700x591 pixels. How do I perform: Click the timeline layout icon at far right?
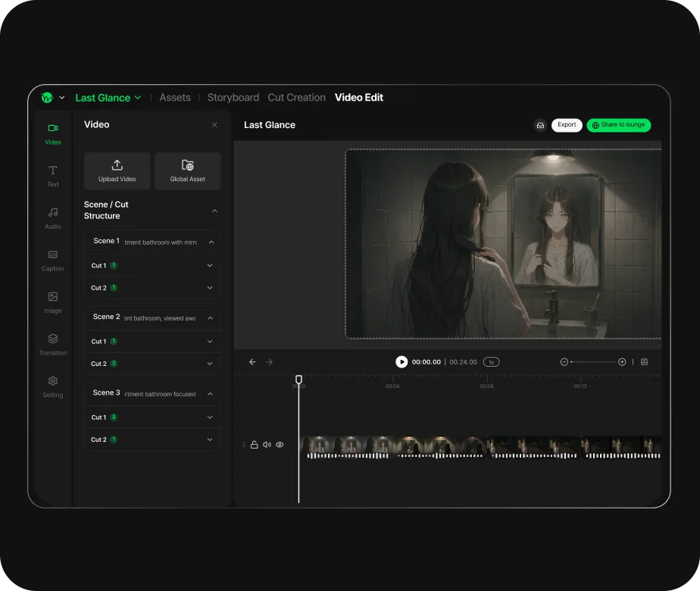point(644,362)
